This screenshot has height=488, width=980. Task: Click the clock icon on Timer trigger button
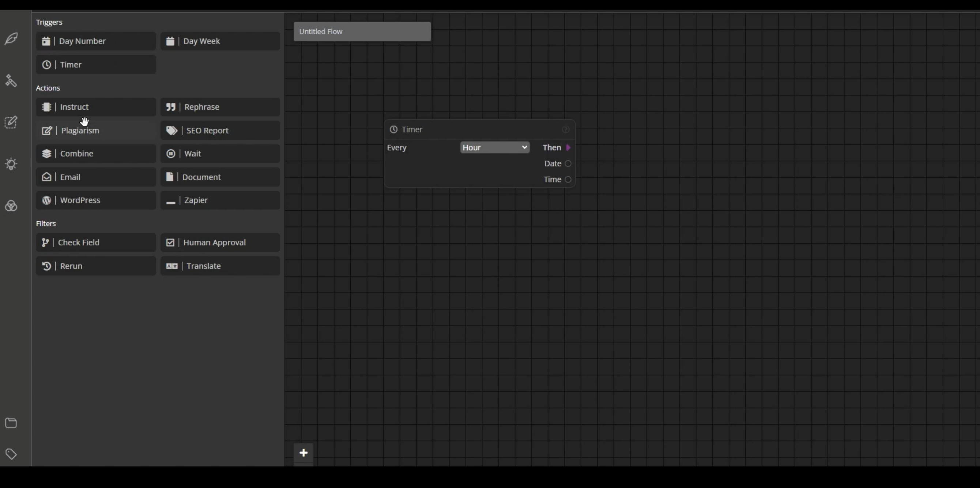point(46,65)
